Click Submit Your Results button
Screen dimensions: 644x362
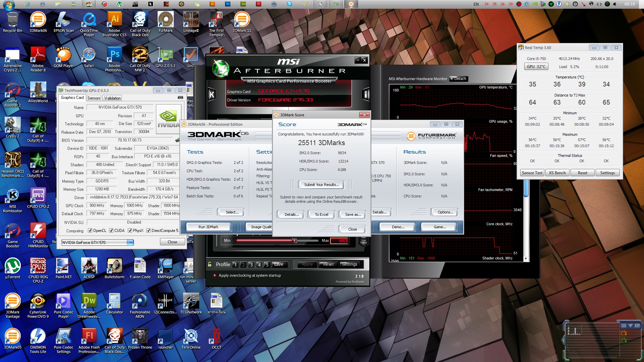(321, 185)
